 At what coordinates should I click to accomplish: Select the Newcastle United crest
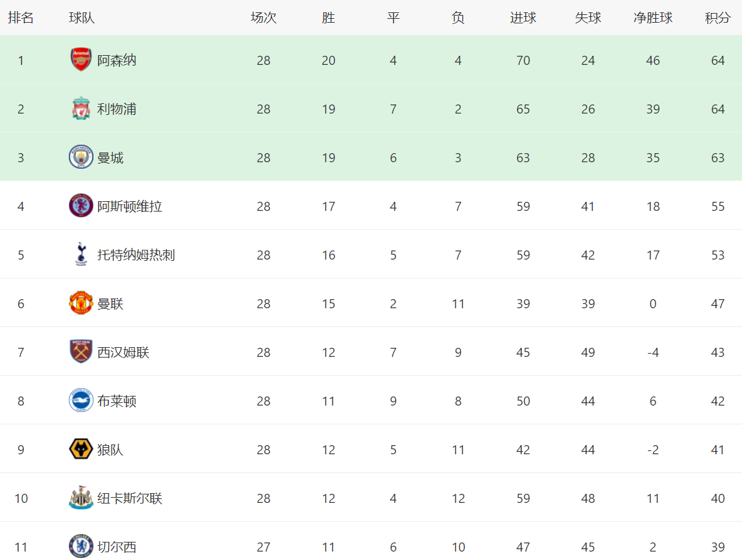[x=81, y=498]
